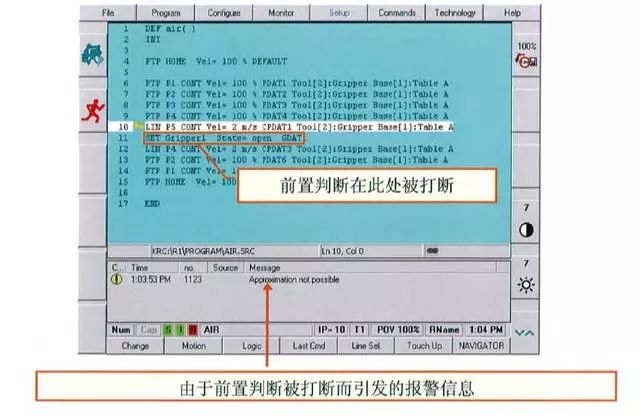Viewport: 640px width, 416px height.
Task: Toggle the Cap status indicator
Action: (x=149, y=329)
